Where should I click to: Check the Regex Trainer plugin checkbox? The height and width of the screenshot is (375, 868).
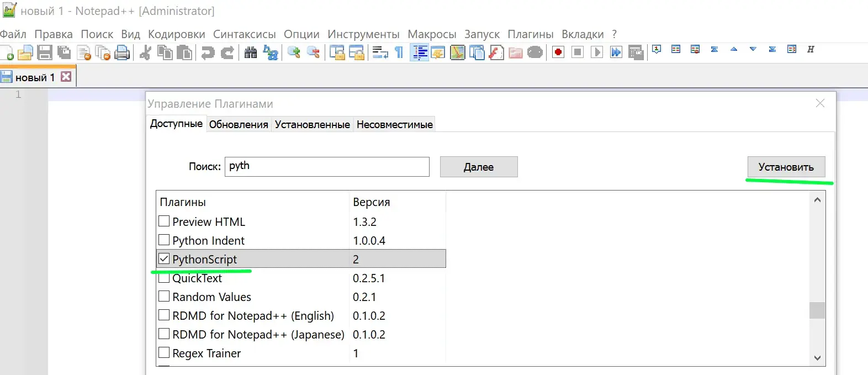coord(164,353)
